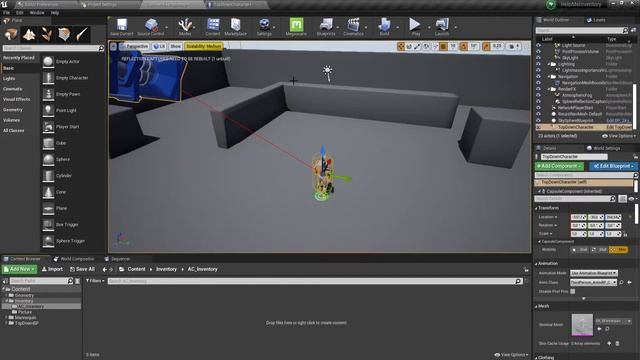Open the Source Control toolbar icon
The height and width of the screenshot is (360, 640).
tap(151, 25)
